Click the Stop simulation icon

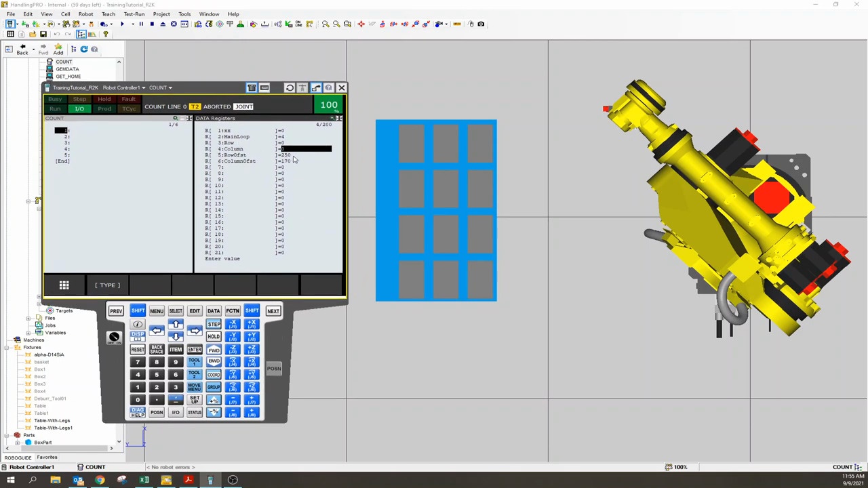pos(151,24)
